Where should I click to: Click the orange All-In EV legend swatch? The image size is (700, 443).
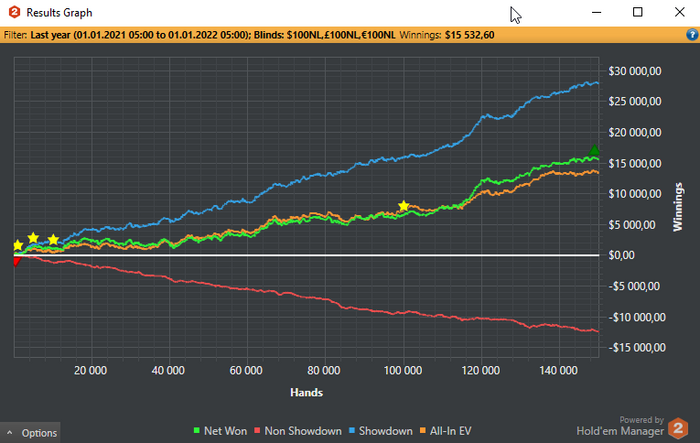pyautogui.click(x=423, y=431)
